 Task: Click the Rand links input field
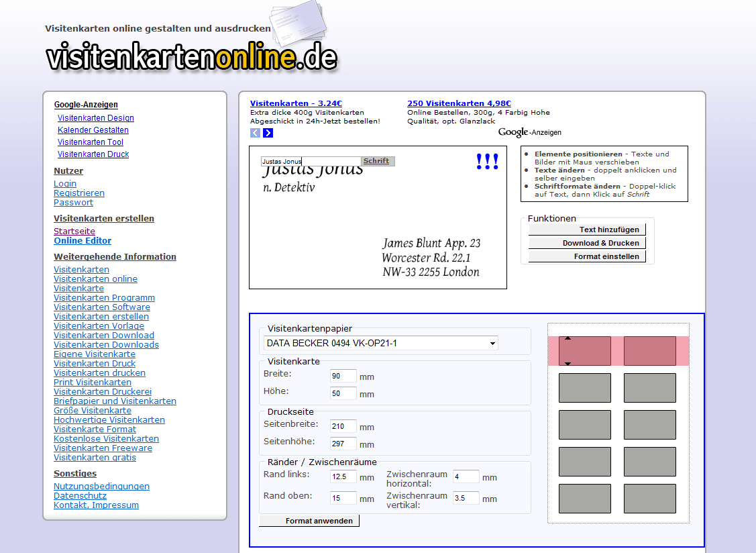click(343, 476)
